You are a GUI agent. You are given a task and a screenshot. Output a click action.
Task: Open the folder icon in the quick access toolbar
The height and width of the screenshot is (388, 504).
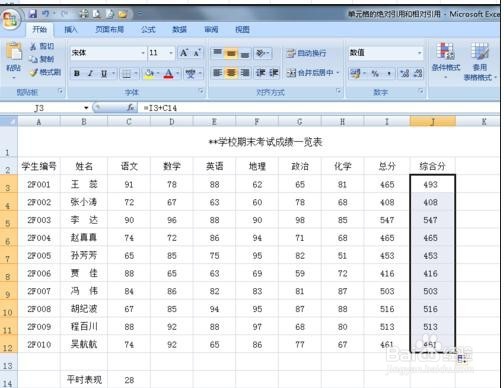pyautogui.click(x=123, y=14)
